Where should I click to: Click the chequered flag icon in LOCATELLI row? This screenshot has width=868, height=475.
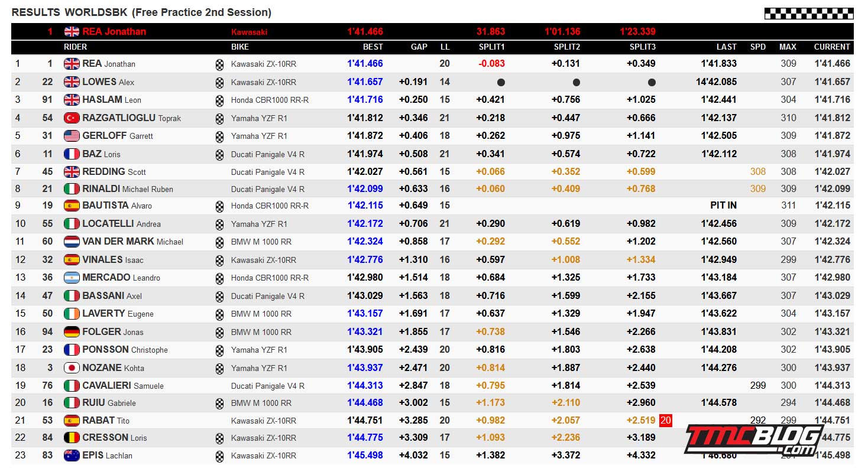click(x=220, y=224)
